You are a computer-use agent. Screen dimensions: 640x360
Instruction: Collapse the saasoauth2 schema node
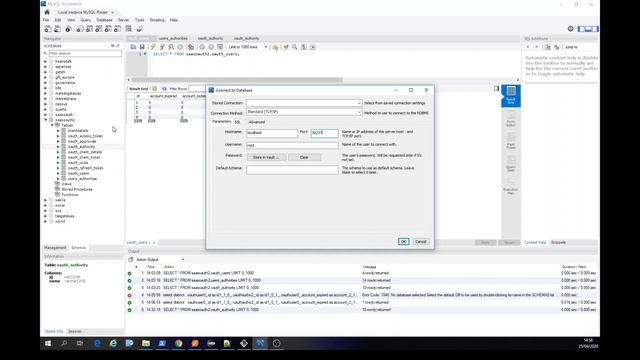[x=46, y=120]
